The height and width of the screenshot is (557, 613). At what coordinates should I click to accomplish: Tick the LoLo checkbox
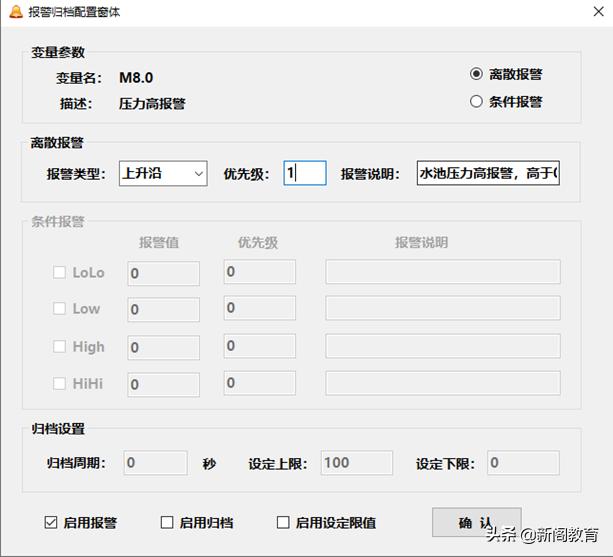[59, 272]
